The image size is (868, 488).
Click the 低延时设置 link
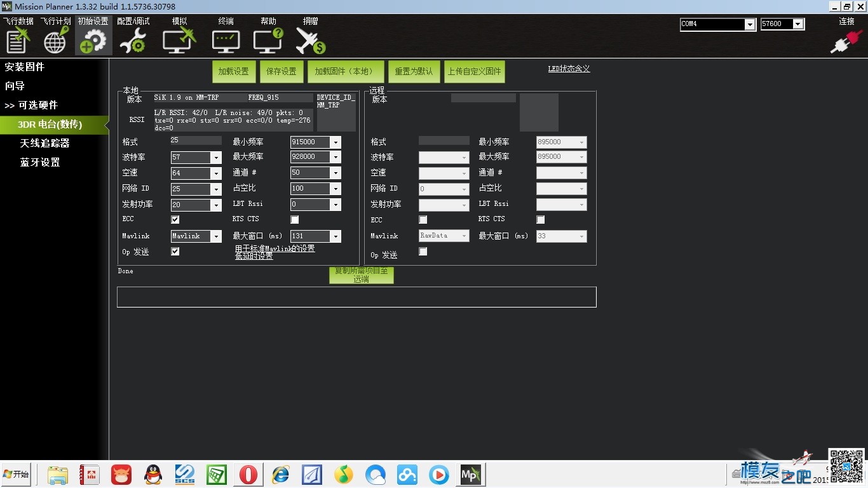(x=254, y=256)
